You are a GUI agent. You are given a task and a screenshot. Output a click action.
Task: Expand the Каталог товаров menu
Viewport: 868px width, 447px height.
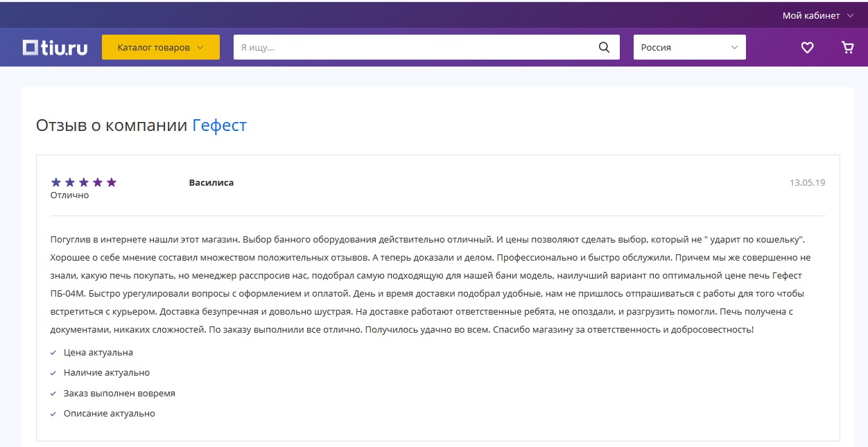[161, 47]
